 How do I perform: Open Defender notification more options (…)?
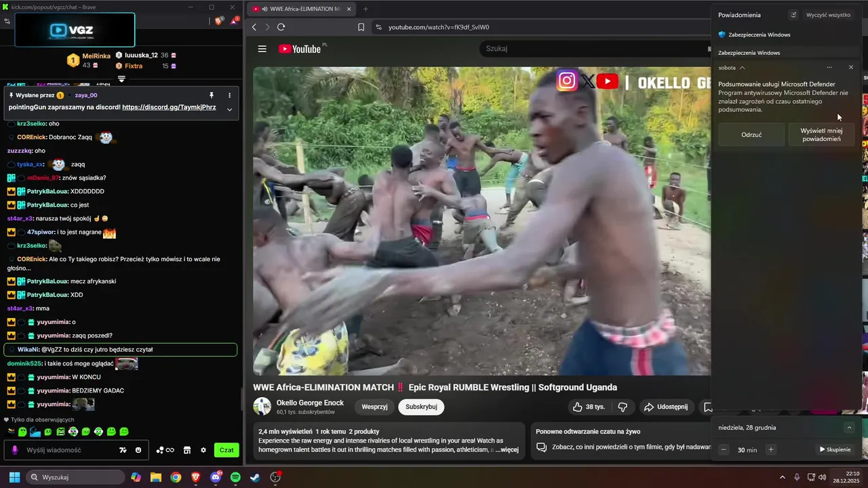coord(829,68)
